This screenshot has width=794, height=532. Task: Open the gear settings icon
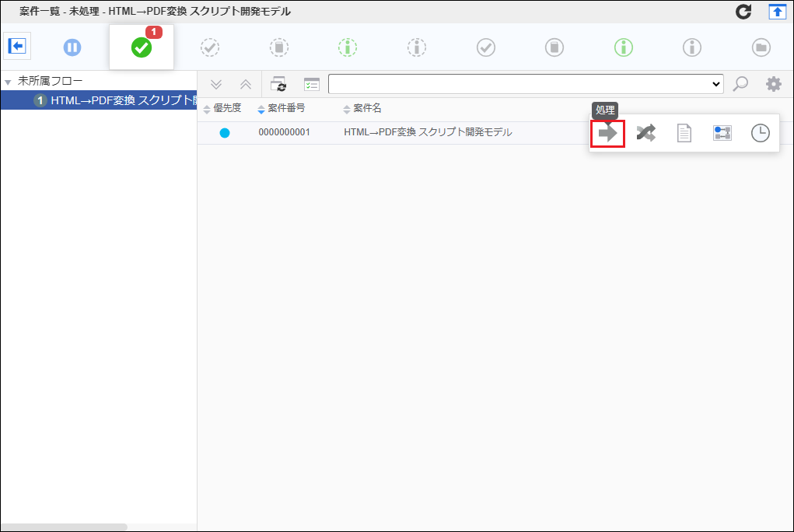click(773, 84)
